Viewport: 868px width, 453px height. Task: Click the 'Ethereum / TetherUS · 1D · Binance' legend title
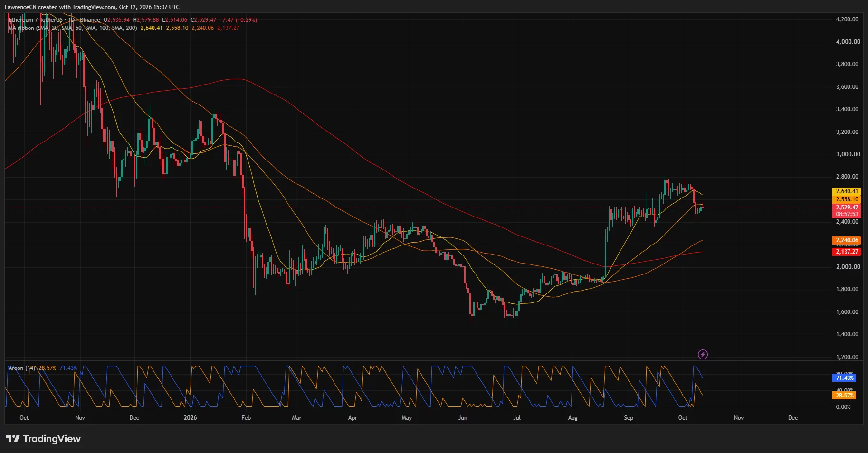[x=55, y=20]
